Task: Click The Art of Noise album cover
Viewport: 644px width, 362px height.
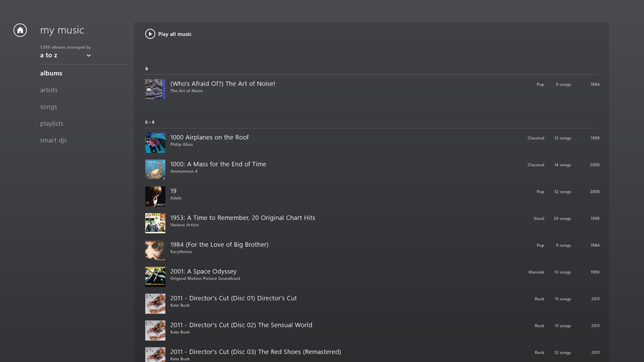Action: coord(155,89)
